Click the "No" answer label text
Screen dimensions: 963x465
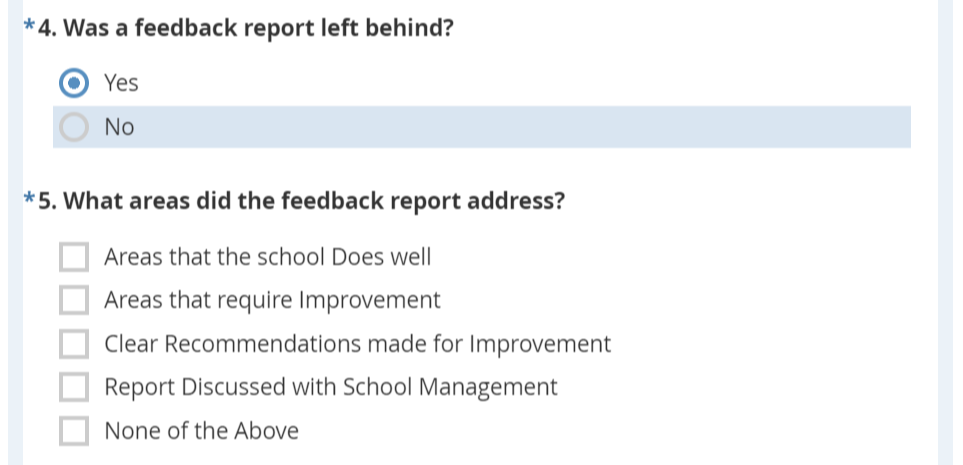point(119,128)
